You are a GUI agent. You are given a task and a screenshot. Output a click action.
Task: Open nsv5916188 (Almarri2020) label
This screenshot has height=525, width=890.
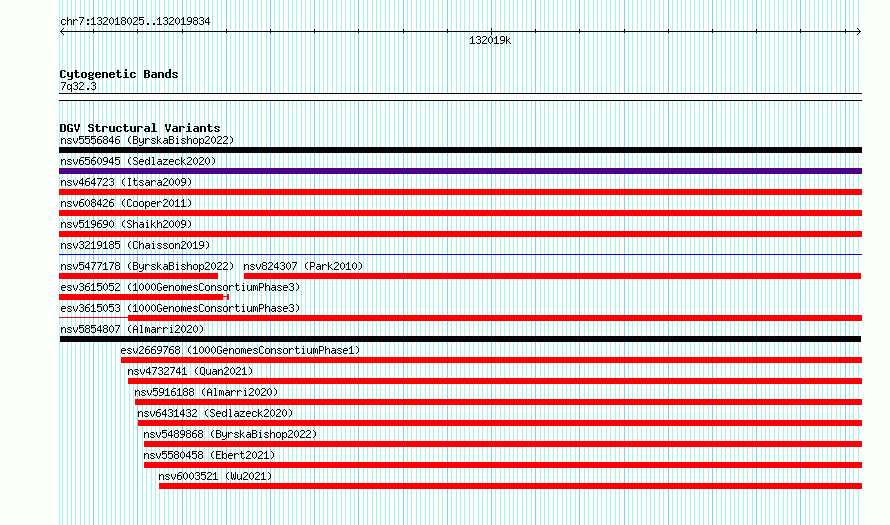[206, 392]
